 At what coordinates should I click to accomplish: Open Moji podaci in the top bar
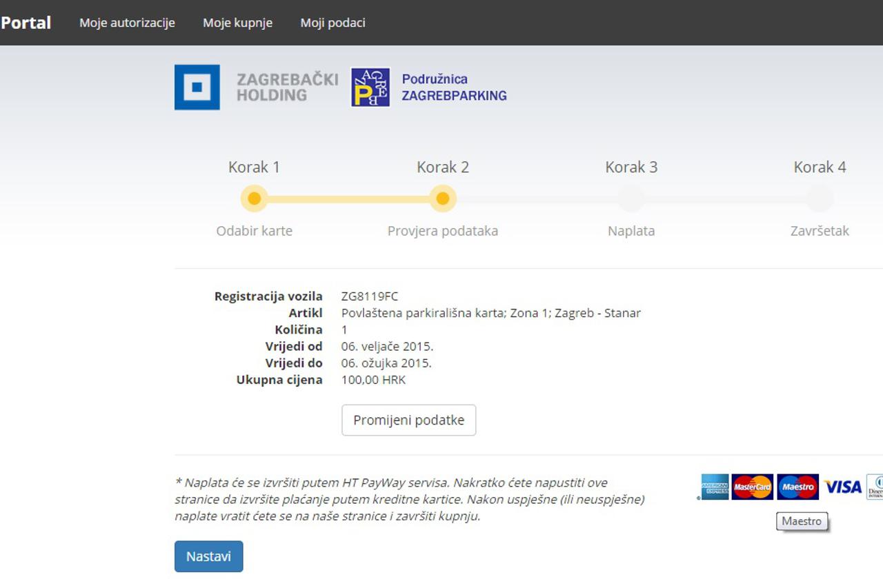(333, 23)
